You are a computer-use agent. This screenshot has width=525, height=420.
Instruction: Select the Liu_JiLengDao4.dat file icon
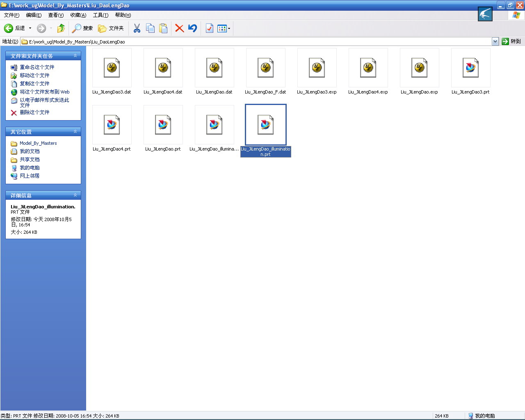pos(163,68)
